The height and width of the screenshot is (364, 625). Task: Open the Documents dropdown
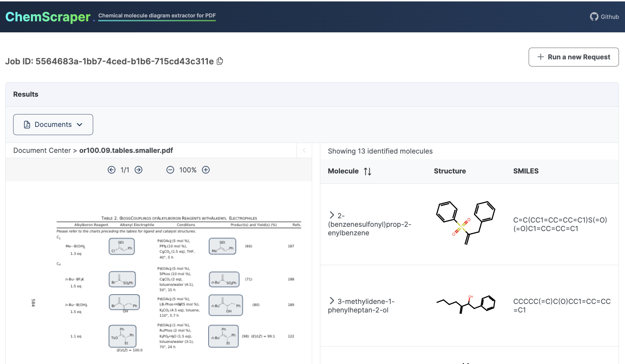[53, 124]
